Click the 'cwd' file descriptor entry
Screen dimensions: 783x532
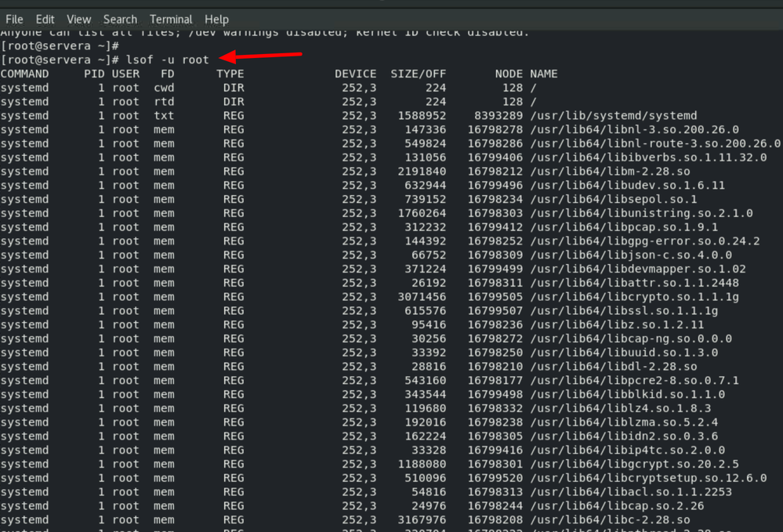tap(164, 88)
